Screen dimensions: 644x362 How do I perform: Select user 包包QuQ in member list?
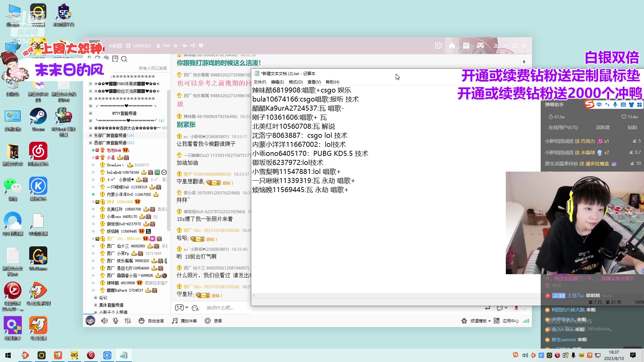[x=114, y=150]
